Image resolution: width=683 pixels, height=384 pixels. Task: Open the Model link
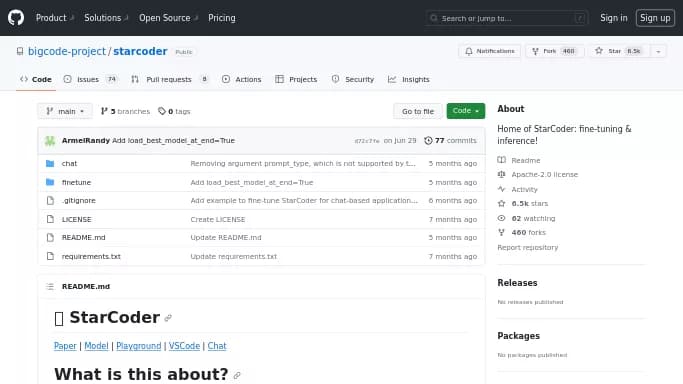tap(96, 346)
